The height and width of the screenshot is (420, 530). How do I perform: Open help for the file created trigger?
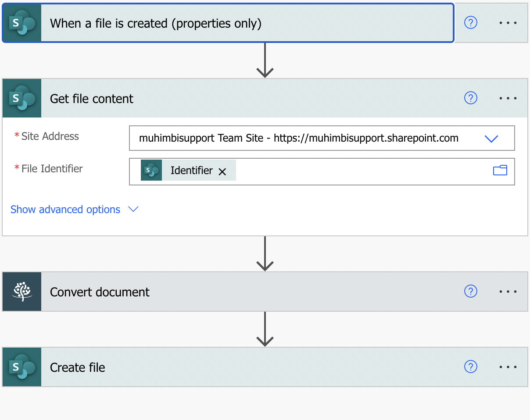click(x=470, y=23)
